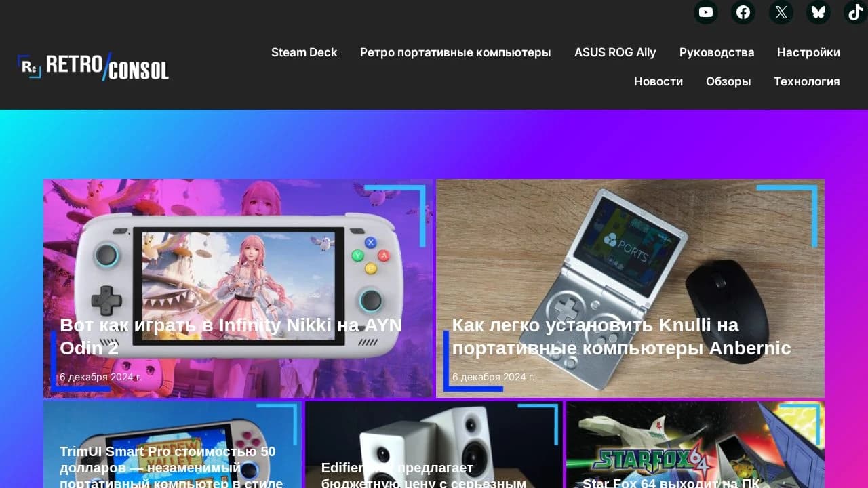
Task: Open the Facebook social icon
Action: pyautogui.click(x=743, y=12)
